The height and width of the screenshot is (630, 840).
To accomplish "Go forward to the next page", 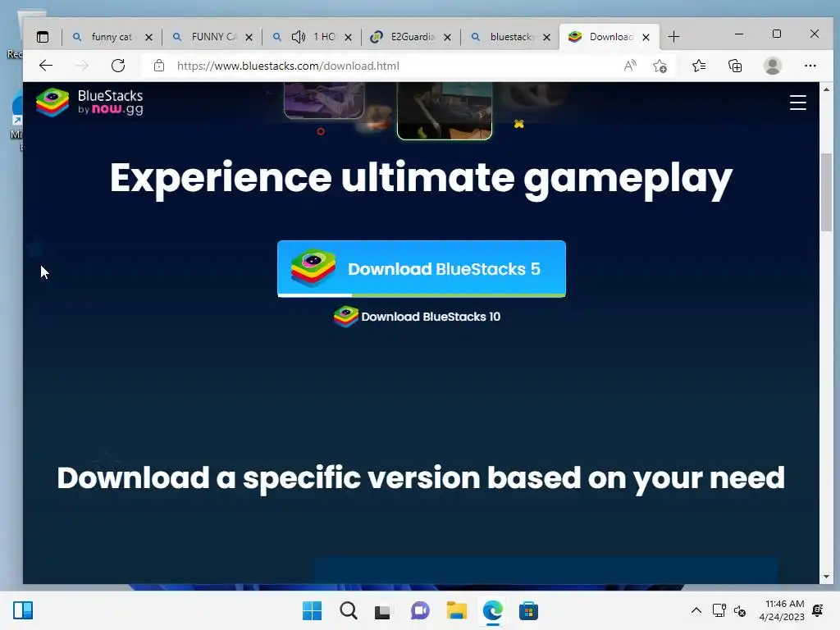I will (x=82, y=66).
